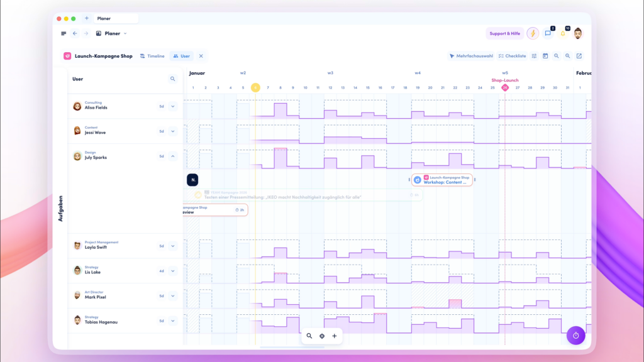
Task: Open the chat messages icon with badge 2
Action: click(x=548, y=33)
